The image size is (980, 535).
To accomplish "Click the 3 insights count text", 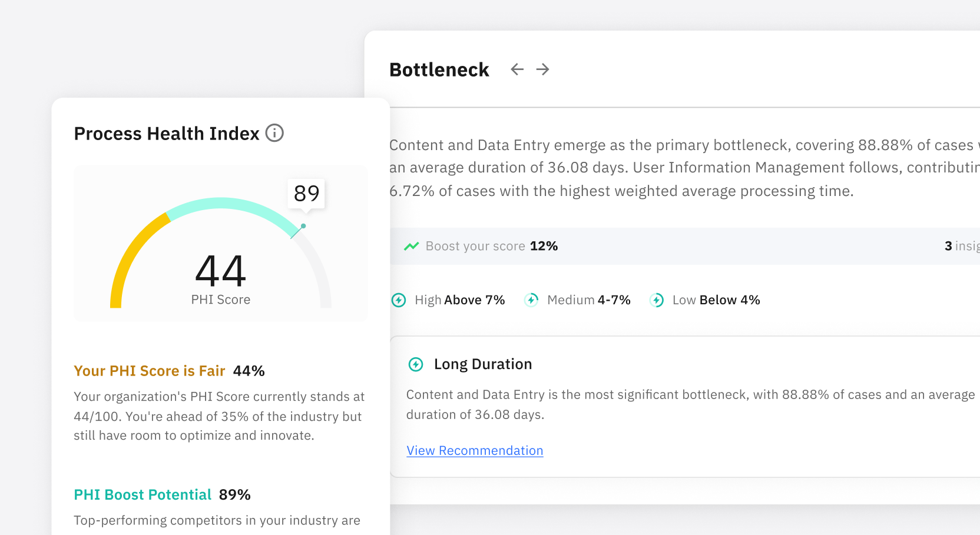I will pos(962,246).
